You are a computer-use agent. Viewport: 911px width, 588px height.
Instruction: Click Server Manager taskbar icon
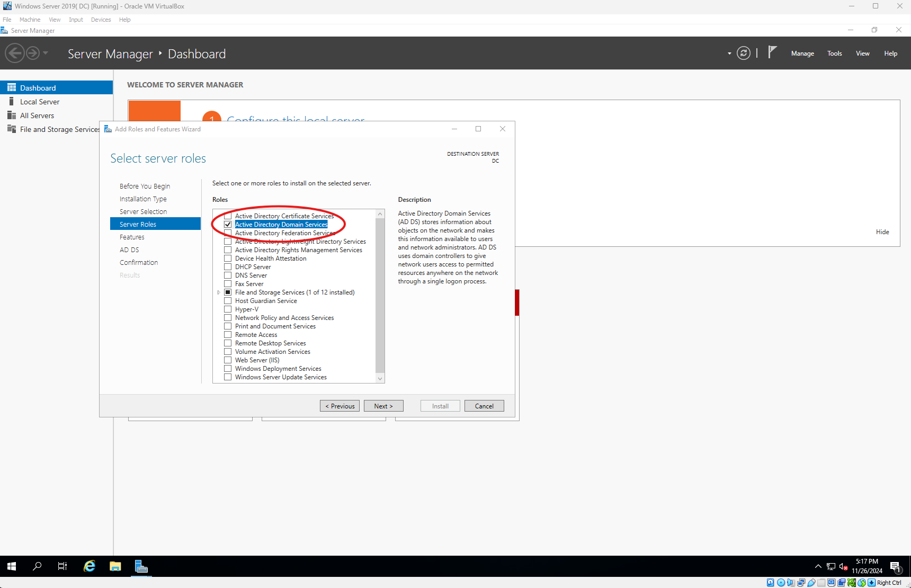(141, 566)
